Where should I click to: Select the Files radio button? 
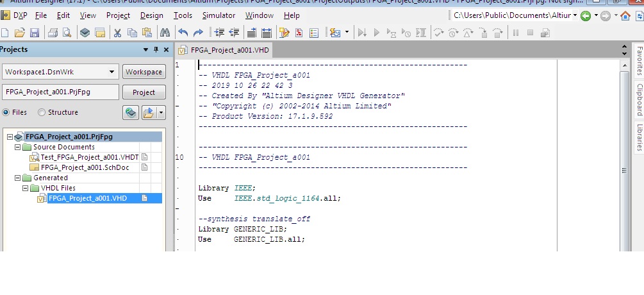(6, 112)
